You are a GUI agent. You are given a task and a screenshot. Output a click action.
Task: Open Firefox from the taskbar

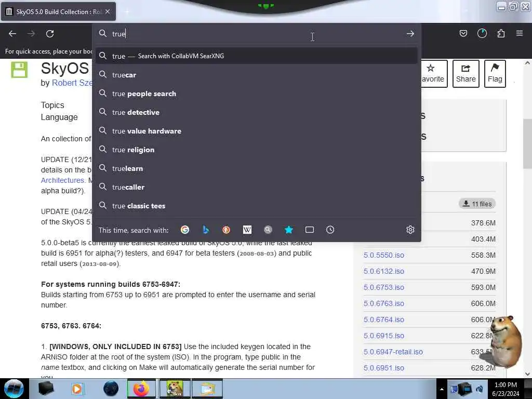coord(141,389)
